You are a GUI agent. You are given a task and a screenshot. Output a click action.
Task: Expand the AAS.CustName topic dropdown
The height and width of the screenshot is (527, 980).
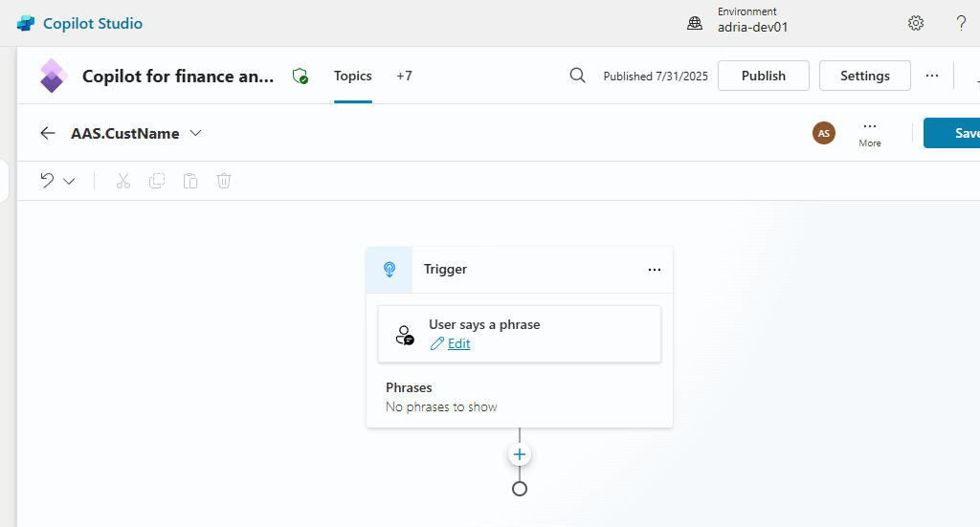point(196,133)
